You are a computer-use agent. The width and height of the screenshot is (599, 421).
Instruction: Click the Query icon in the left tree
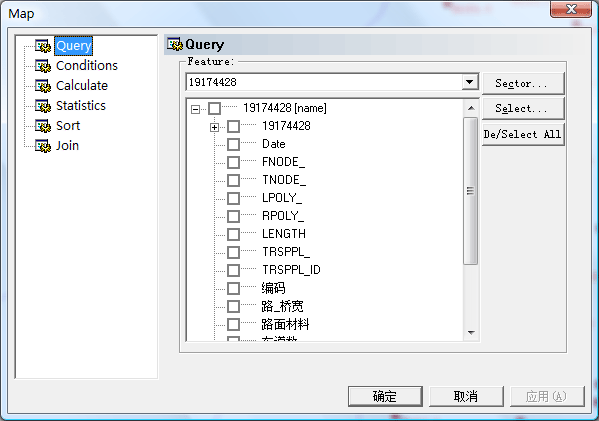tap(43, 46)
